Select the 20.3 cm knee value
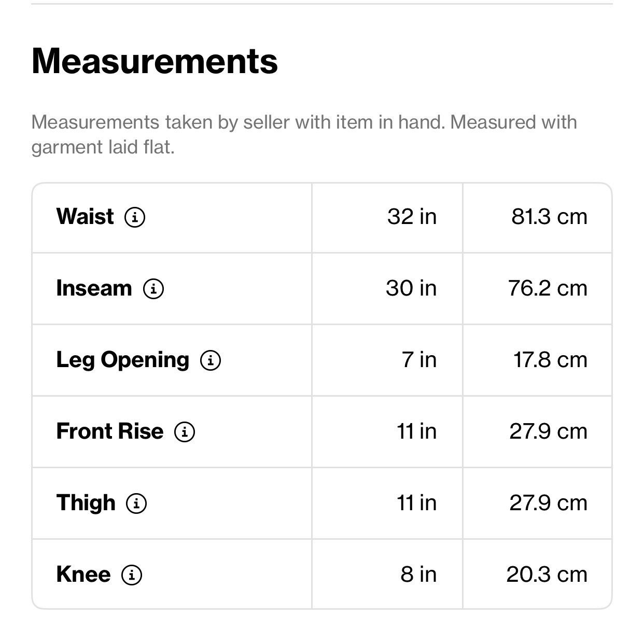 coord(547,574)
